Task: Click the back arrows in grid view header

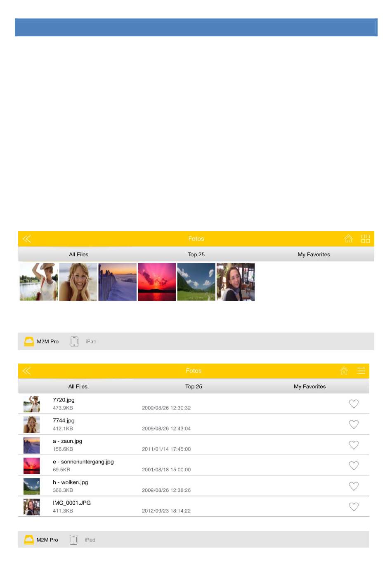Action: click(x=27, y=239)
